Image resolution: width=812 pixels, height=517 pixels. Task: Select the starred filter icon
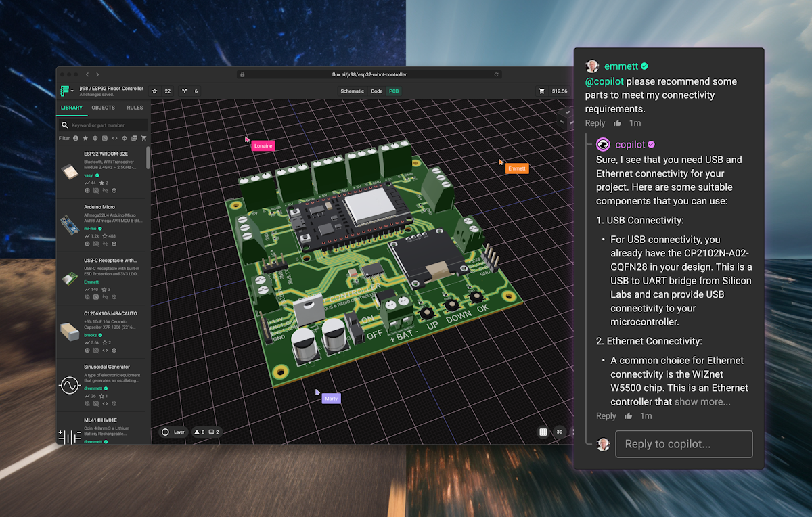[85, 138]
